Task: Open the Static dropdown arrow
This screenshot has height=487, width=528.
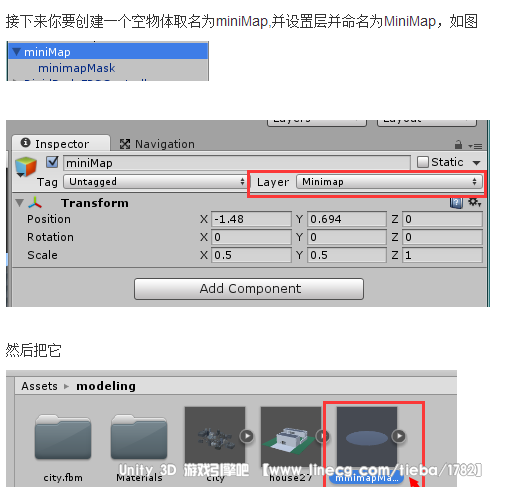Action: point(476,163)
